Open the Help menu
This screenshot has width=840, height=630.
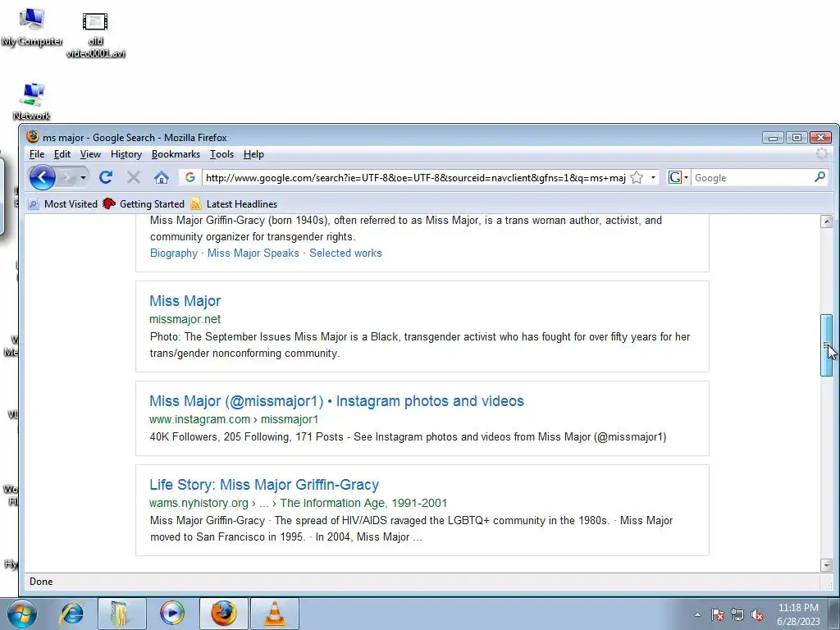coord(254,154)
